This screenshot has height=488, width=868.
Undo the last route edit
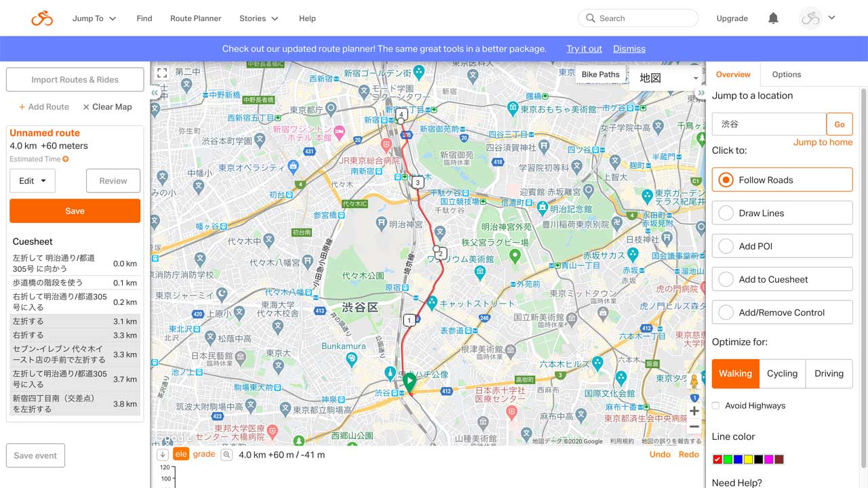pos(660,454)
